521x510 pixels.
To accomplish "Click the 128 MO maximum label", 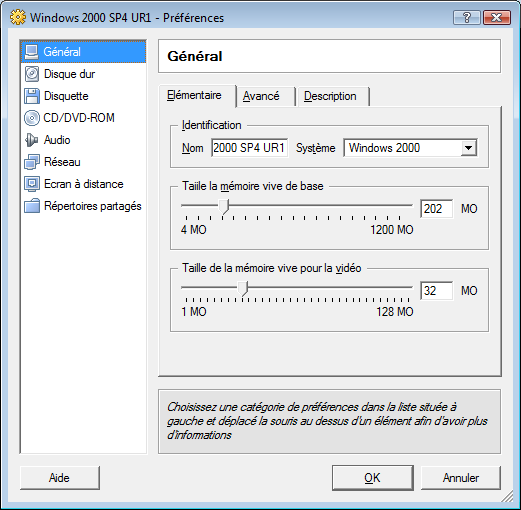I will [x=395, y=312].
